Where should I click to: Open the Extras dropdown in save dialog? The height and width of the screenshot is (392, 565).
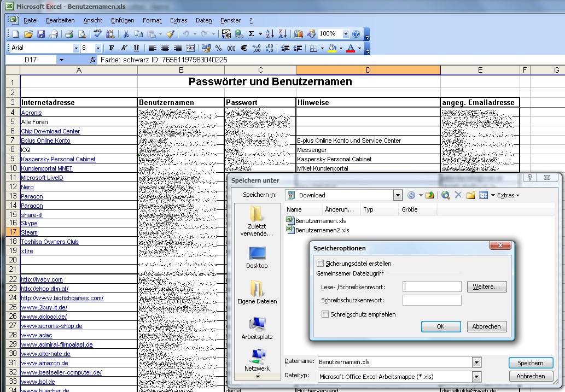(508, 195)
